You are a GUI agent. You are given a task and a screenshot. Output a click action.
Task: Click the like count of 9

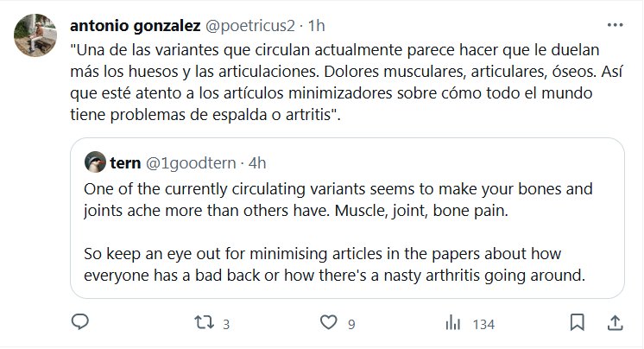(351, 325)
